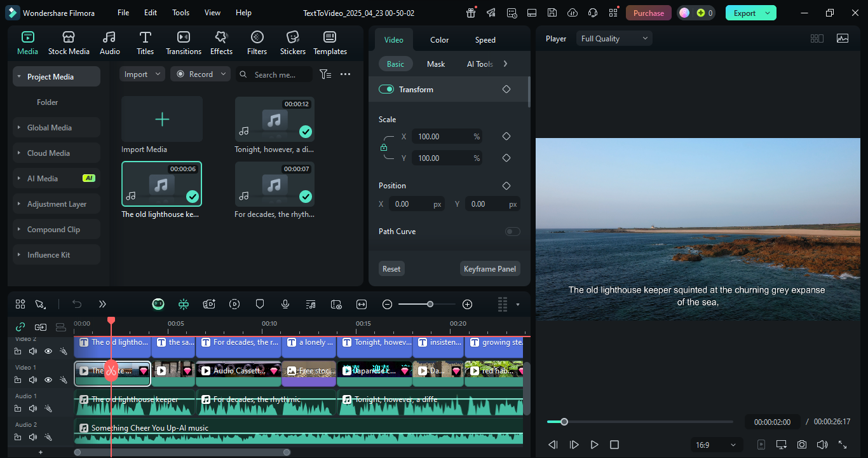Add a keyframe with the Transform diamond icon

coord(506,89)
